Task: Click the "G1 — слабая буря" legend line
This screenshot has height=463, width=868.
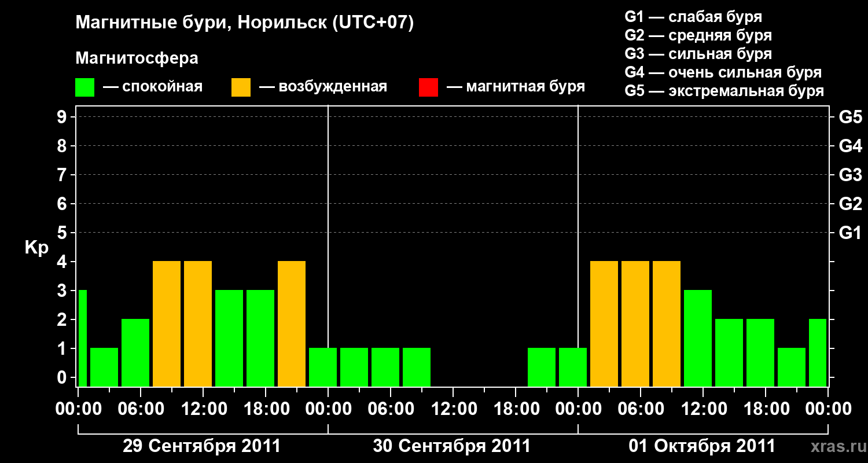Action: click(693, 17)
